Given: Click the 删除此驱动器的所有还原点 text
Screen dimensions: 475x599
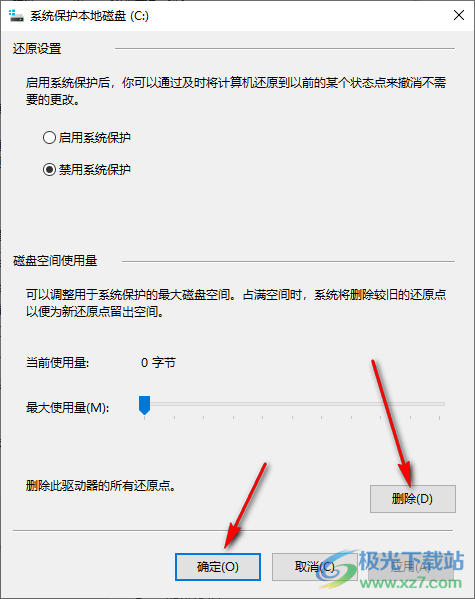Looking at the screenshot, I should coord(101,486).
